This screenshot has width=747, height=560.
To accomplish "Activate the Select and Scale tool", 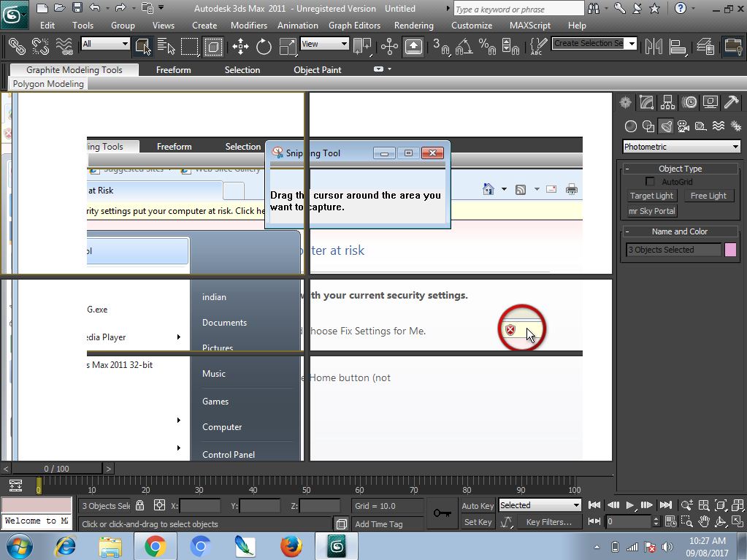I will pyautogui.click(x=287, y=46).
